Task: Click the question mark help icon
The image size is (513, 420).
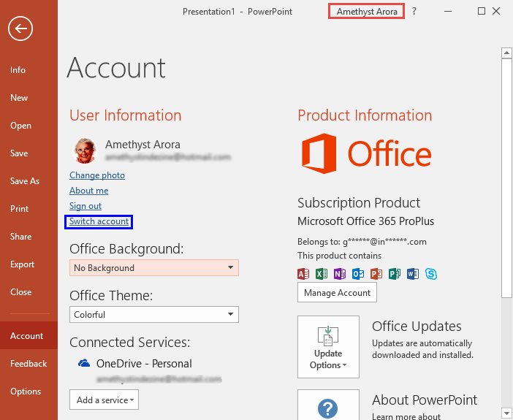Action: click(414, 11)
